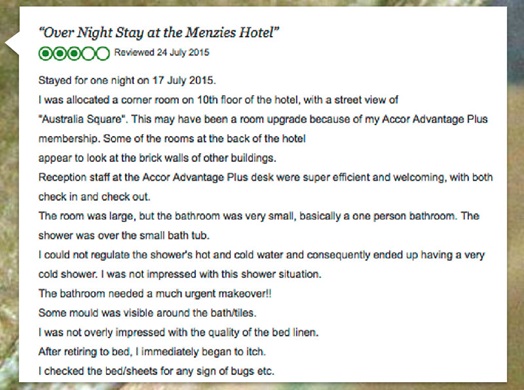Click the sentence about quality of the bed linen
The width and height of the screenshot is (524, 390).
[x=178, y=333]
